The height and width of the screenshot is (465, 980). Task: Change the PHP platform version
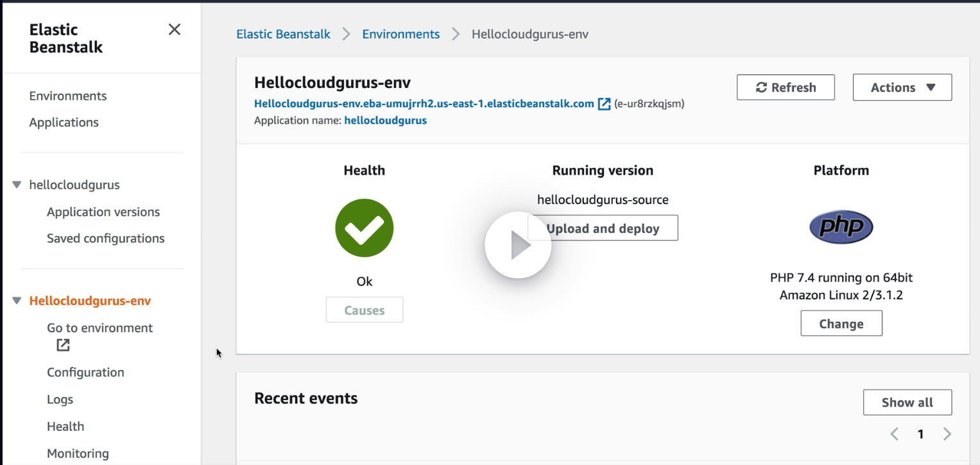841,323
